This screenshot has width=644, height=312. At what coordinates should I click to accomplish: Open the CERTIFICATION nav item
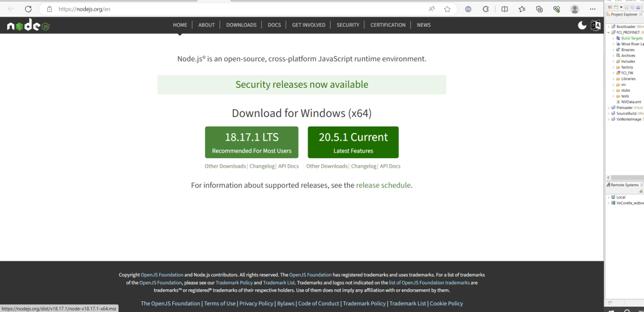tap(388, 25)
